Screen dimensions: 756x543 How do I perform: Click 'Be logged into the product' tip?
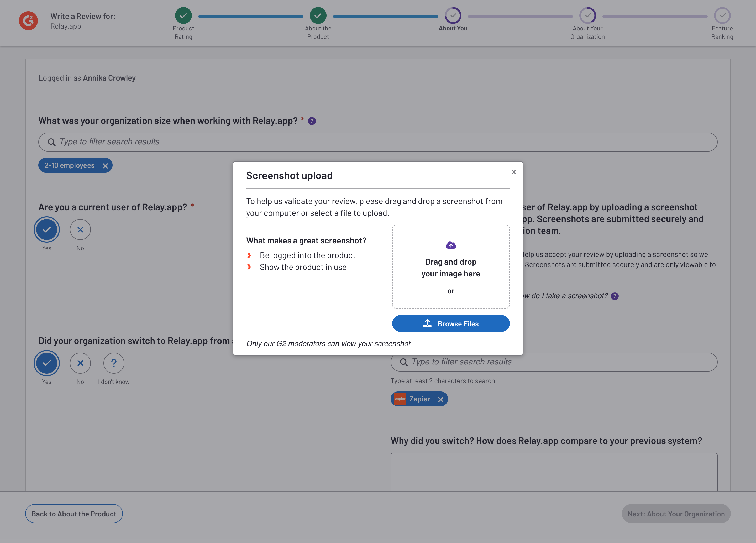point(307,255)
